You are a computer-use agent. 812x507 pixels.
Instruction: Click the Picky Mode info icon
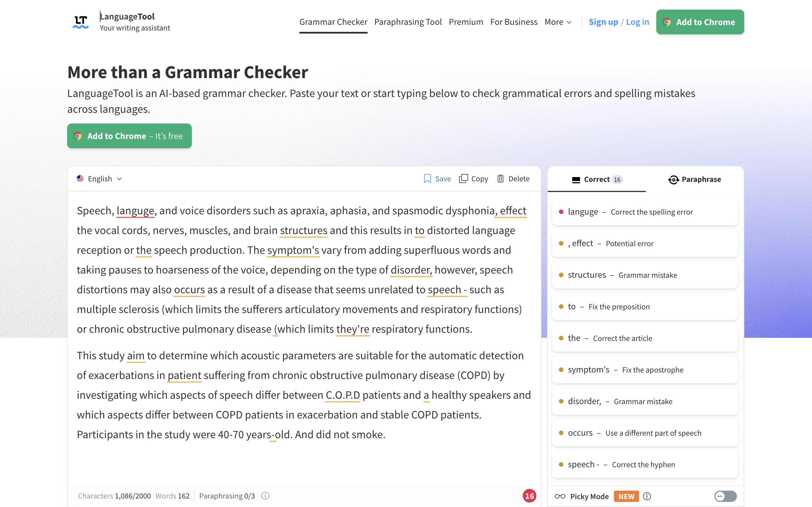(x=647, y=496)
